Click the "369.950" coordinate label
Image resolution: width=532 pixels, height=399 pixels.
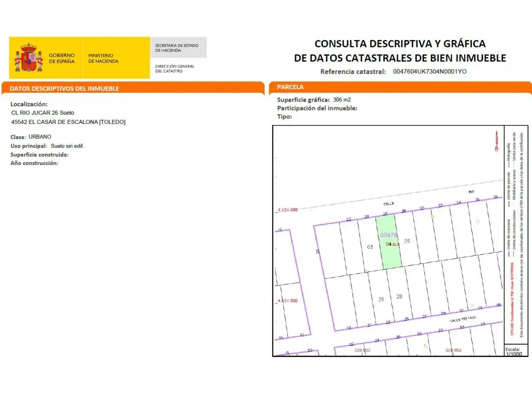click(x=453, y=350)
